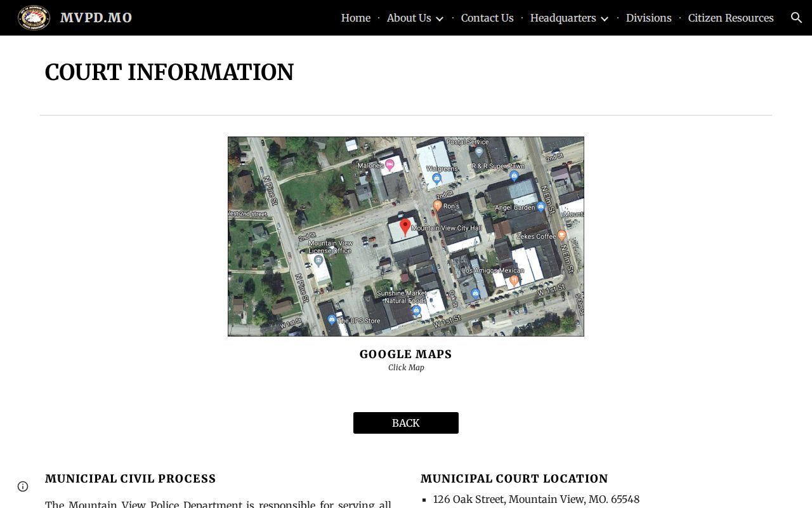Expand the Headquarters submenu chevron
Screen dimensions: 812x508
click(604, 18)
